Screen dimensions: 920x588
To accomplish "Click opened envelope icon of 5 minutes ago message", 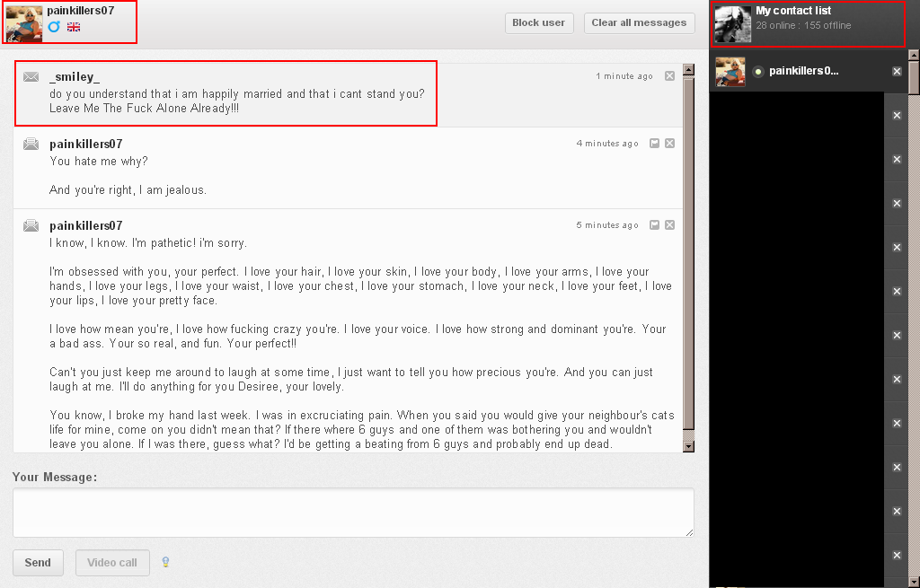I will tap(31, 225).
